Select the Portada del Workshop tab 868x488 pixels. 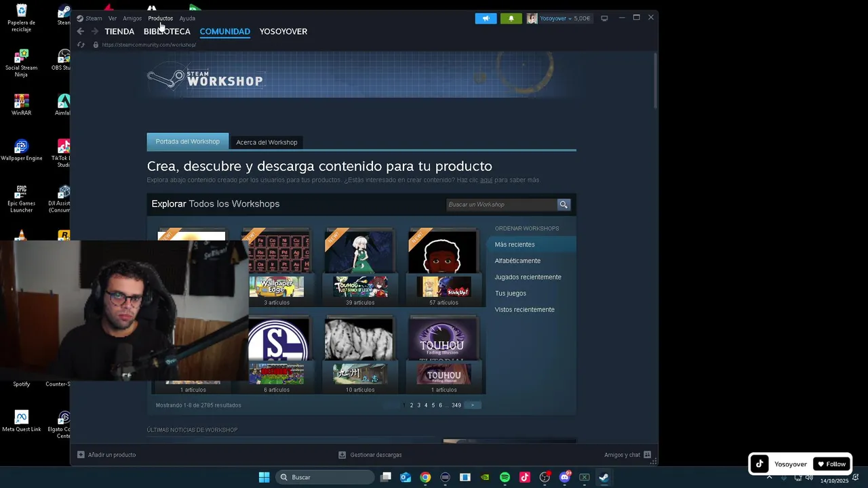188,142
